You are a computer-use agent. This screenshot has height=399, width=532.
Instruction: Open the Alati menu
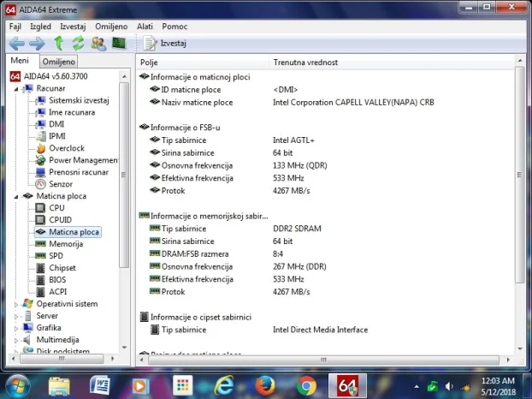pyautogui.click(x=145, y=27)
